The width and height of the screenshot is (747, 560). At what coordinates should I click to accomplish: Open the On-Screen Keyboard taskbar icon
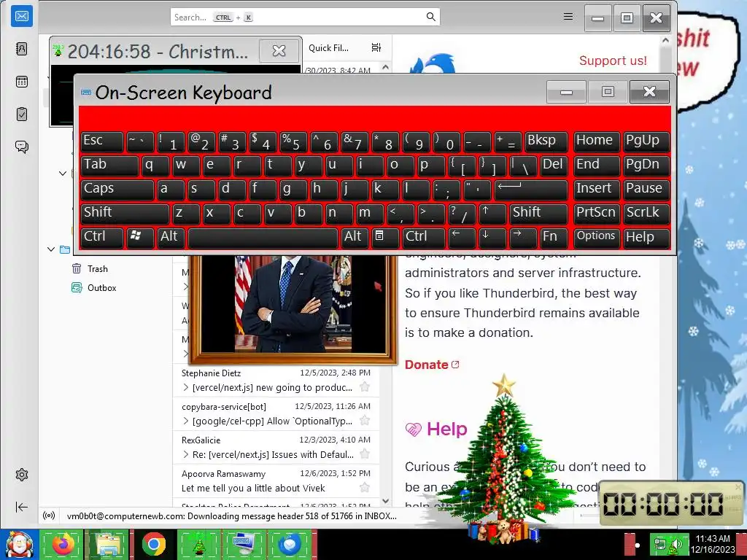(x=244, y=544)
